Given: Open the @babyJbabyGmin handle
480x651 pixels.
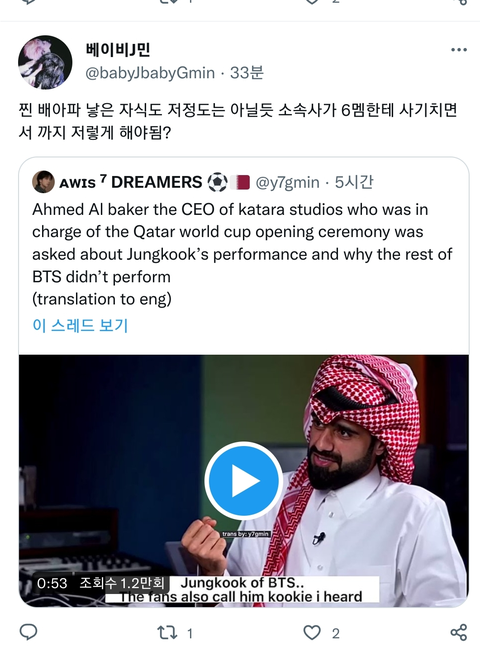Looking at the screenshot, I should [150, 73].
